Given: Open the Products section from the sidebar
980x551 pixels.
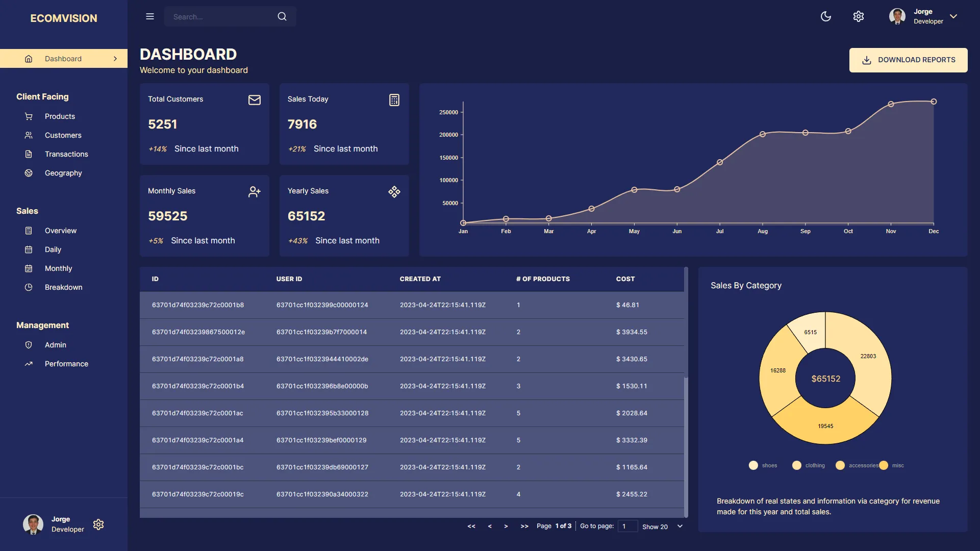Looking at the screenshot, I should pyautogui.click(x=60, y=116).
